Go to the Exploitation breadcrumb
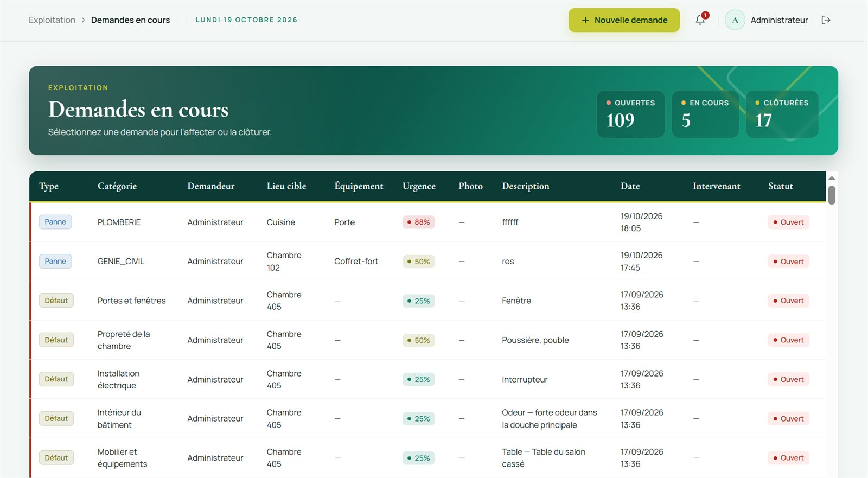Screen dimensions: 868x478 [52, 20]
